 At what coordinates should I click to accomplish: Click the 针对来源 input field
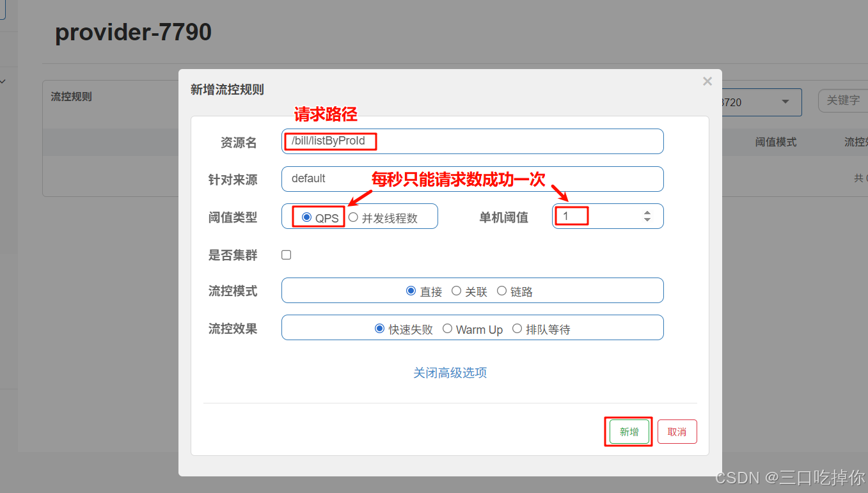pos(472,179)
